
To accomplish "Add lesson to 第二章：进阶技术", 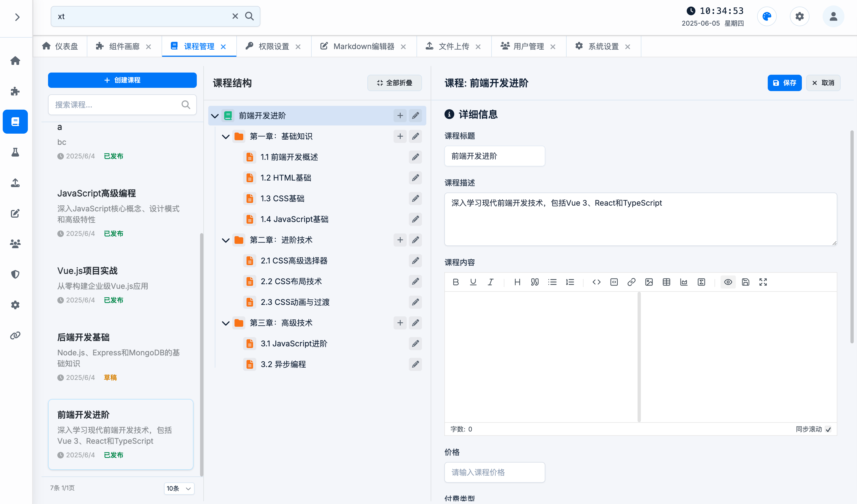I will pos(400,240).
